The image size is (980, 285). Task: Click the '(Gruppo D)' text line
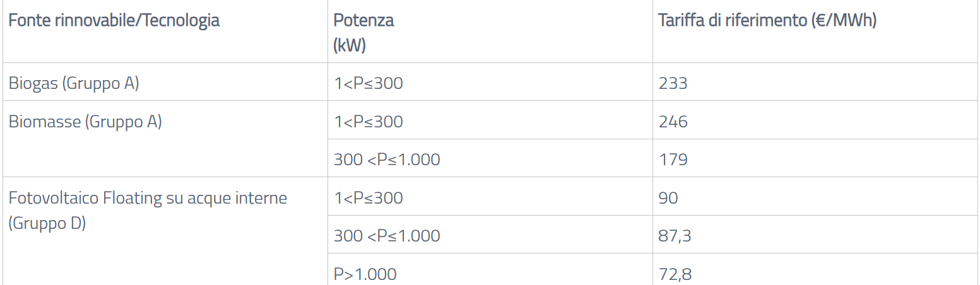tap(47, 223)
